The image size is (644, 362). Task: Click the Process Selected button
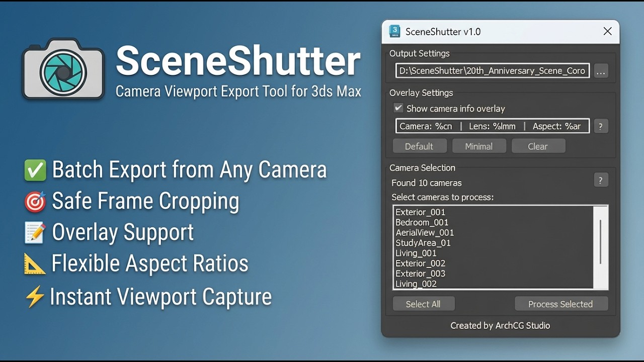[561, 304]
